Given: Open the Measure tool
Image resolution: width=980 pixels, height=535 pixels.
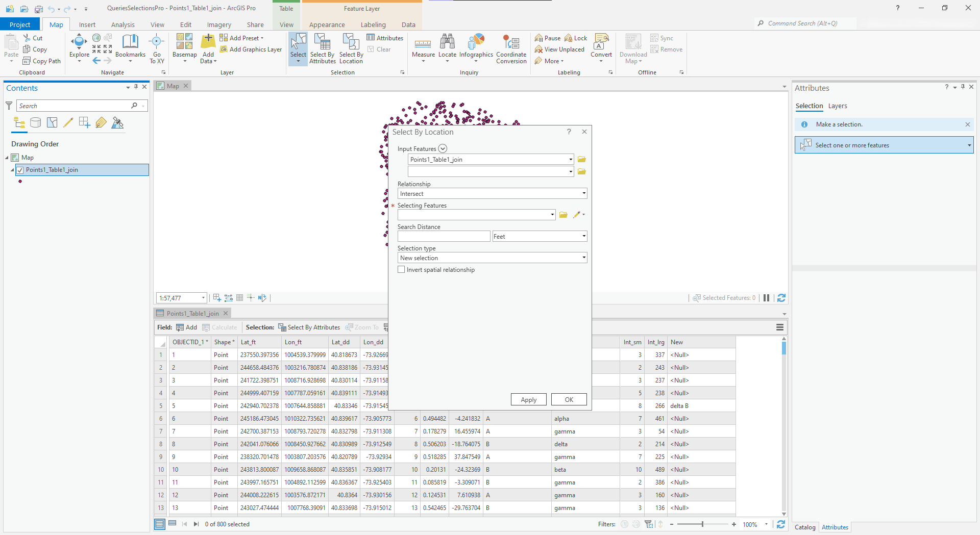Looking at the screenshot, I should point(423,48).
